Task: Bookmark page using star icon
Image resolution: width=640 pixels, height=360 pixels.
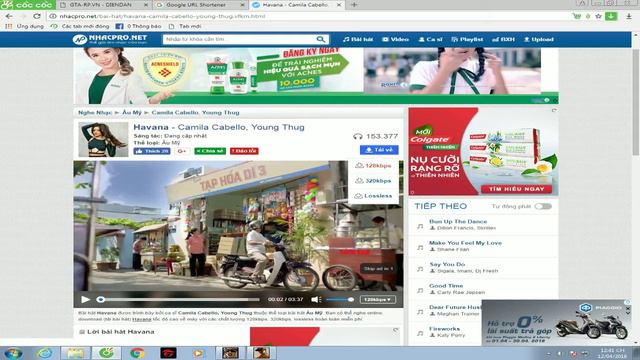Action: click(598, 16)
